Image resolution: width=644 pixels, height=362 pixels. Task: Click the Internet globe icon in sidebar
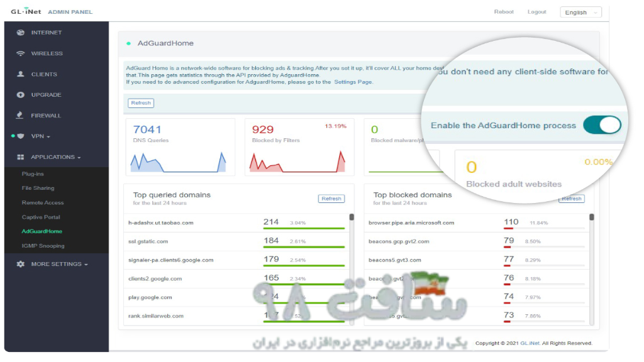click(x=21, y=33)
